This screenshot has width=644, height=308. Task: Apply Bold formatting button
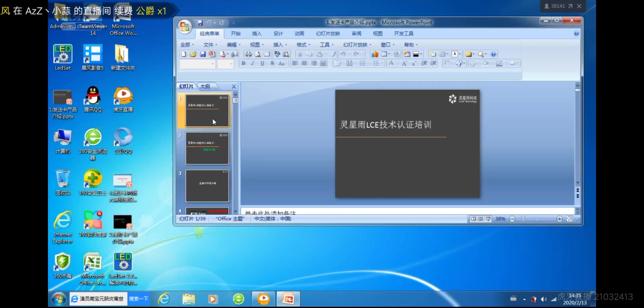click(243, 63)
